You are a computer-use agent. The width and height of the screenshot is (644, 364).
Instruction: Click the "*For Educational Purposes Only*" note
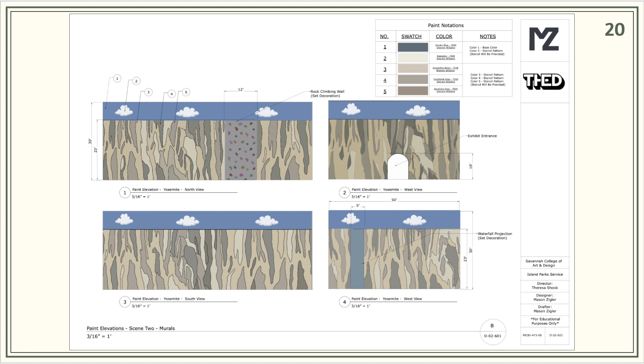point(545,321)
